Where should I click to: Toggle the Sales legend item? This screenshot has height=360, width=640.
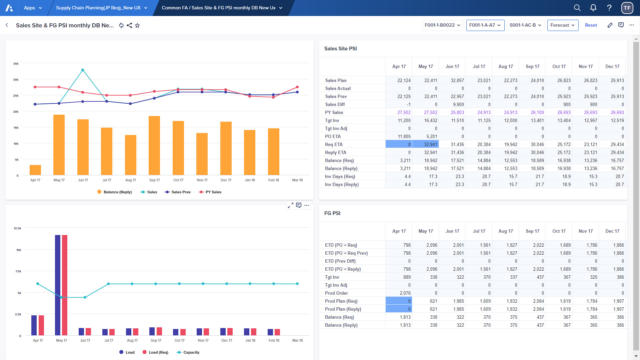[x=149, y=192]
